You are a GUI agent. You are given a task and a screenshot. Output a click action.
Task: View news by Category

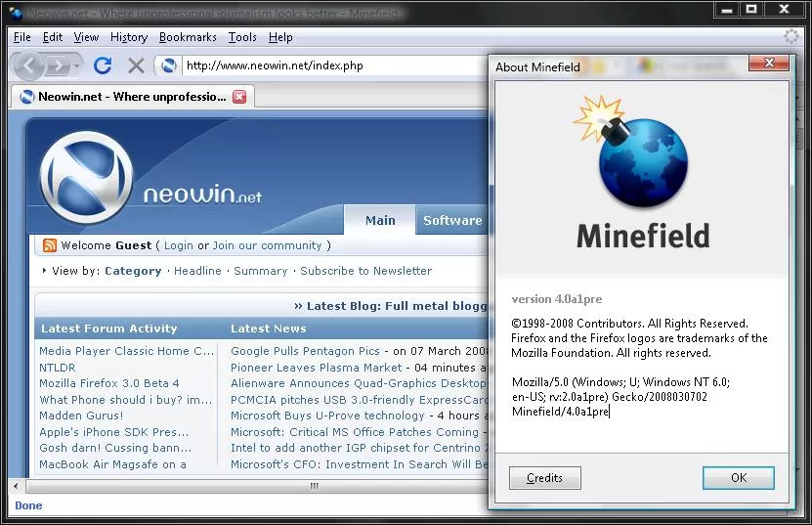[x=133, y=271]
